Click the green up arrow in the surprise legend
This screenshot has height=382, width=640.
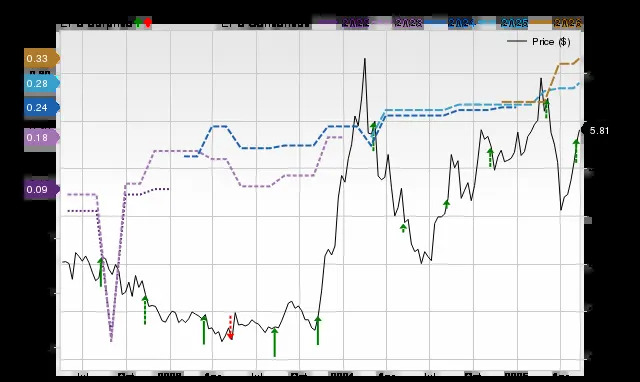tap(138, 22)
